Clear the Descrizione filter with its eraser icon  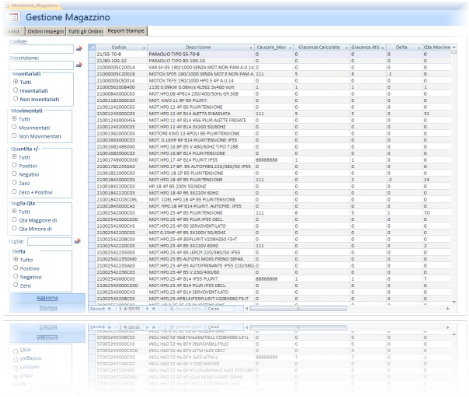pos(79,65)
